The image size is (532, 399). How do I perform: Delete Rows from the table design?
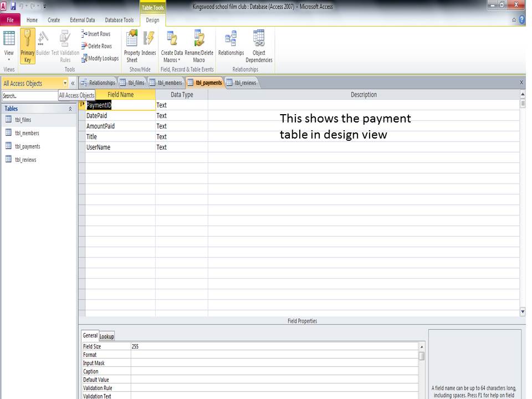[x=96, y=46]
